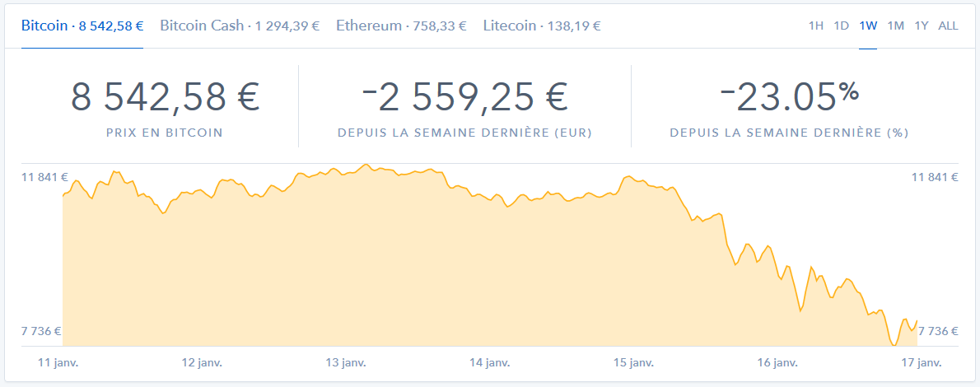This screenshot has width=980, height=387.
Task: View ALL time price history
Action: pyautogui.click(x=948, y=26)
